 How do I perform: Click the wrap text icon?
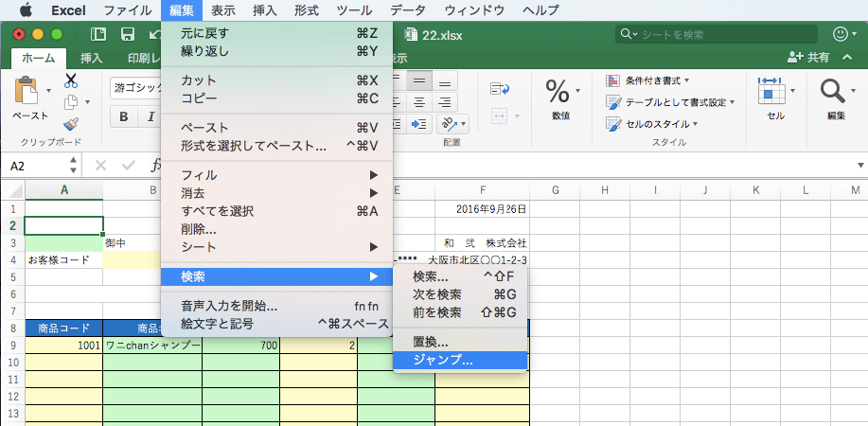pos(501,87)
